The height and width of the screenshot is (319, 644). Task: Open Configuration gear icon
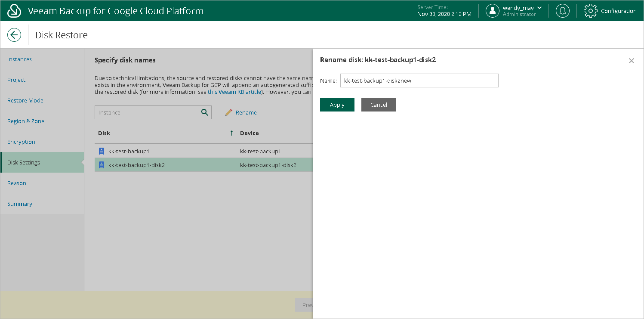(x=591, y=11)
